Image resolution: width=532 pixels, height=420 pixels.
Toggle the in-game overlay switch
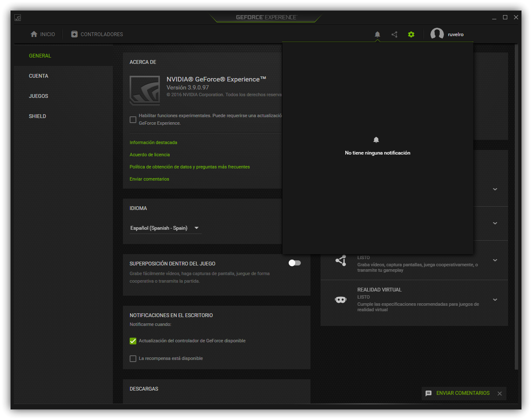click(295, 263)
